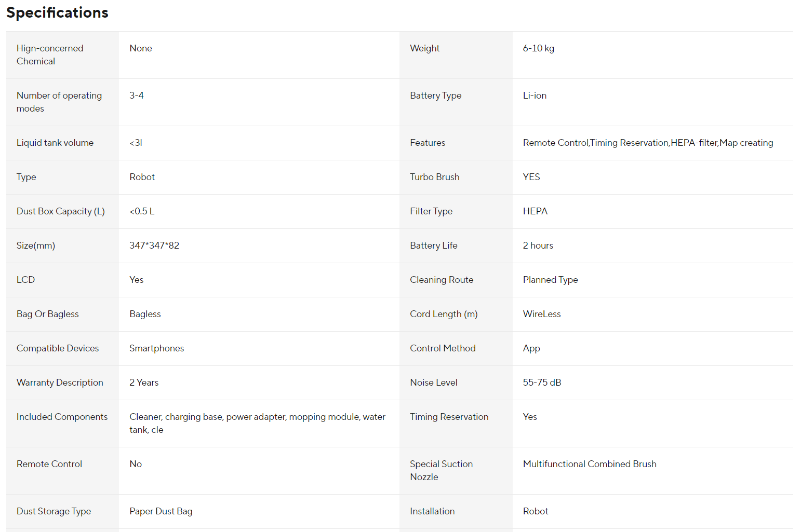Screen dimensions: 801x532
Task: Click the Number of operating modes label
Action: pos(59,102)
